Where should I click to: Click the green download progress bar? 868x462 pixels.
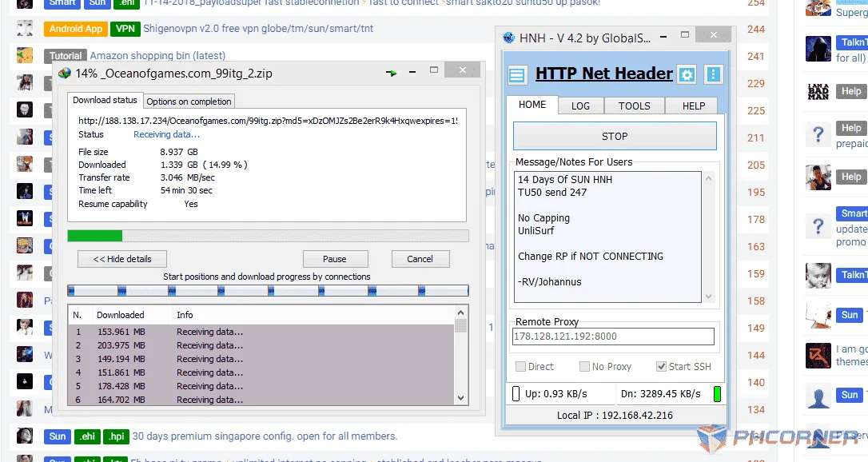94,237
